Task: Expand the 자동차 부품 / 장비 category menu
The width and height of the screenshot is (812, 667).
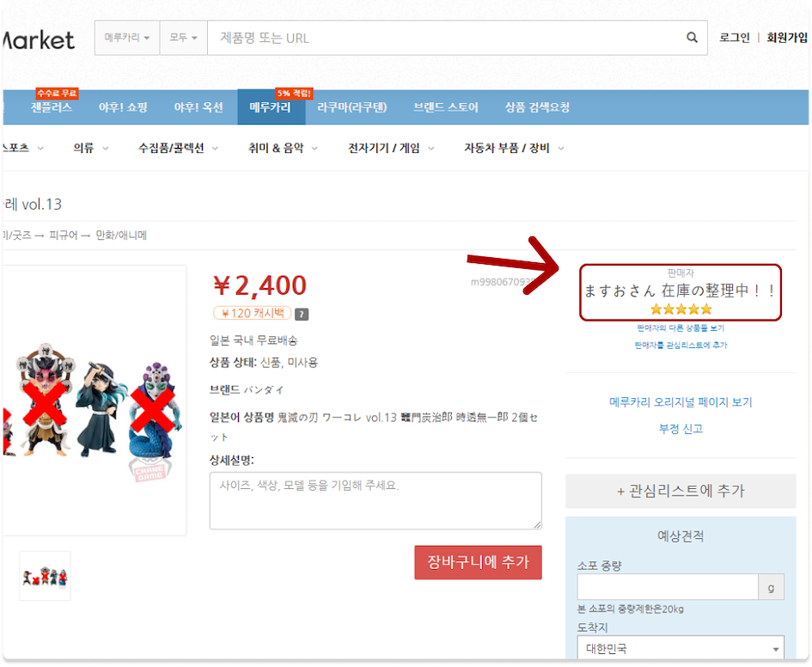Action: point(513,148)
